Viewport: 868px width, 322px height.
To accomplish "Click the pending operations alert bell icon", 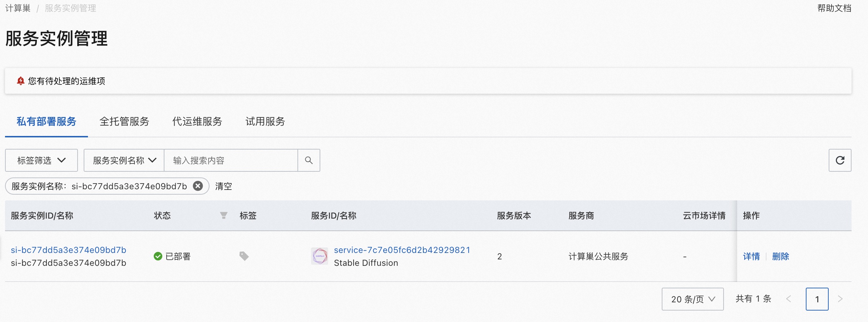I will coord(21,81).
